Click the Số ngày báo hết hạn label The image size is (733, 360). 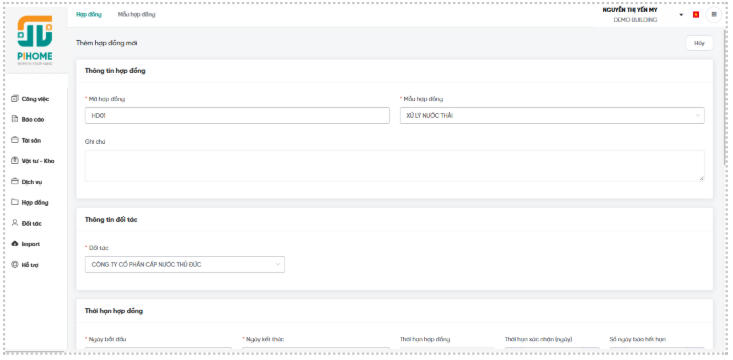click(638, 339)
